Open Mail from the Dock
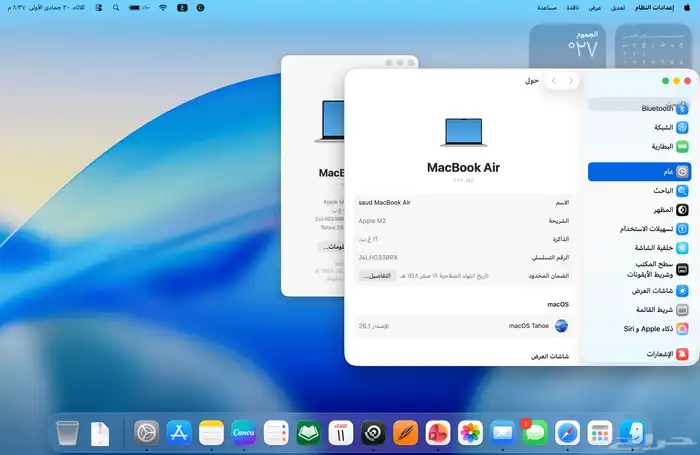 503,433
